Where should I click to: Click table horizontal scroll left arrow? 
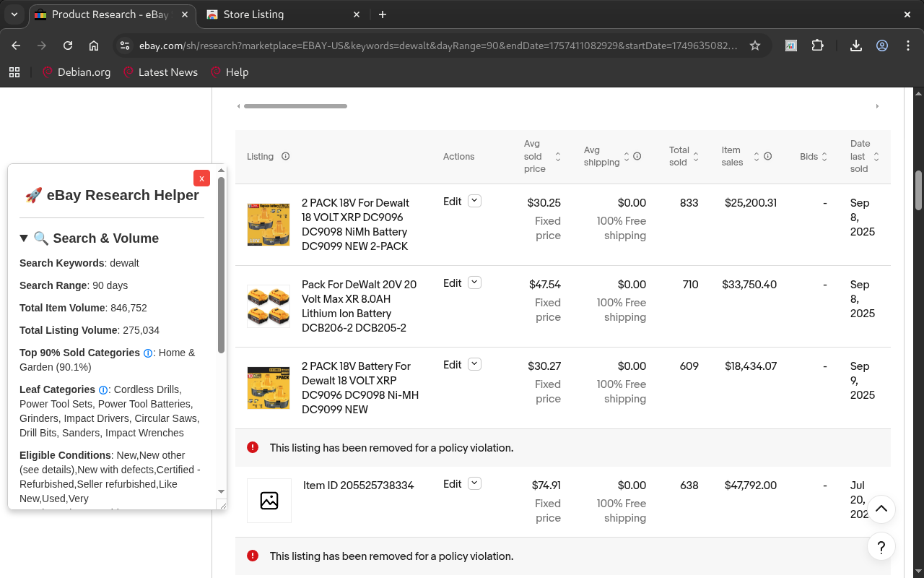click(x=239, y=106)
